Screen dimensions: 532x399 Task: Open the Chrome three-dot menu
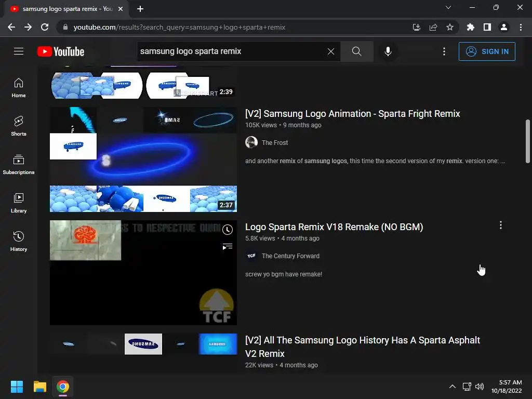(521, 27)
